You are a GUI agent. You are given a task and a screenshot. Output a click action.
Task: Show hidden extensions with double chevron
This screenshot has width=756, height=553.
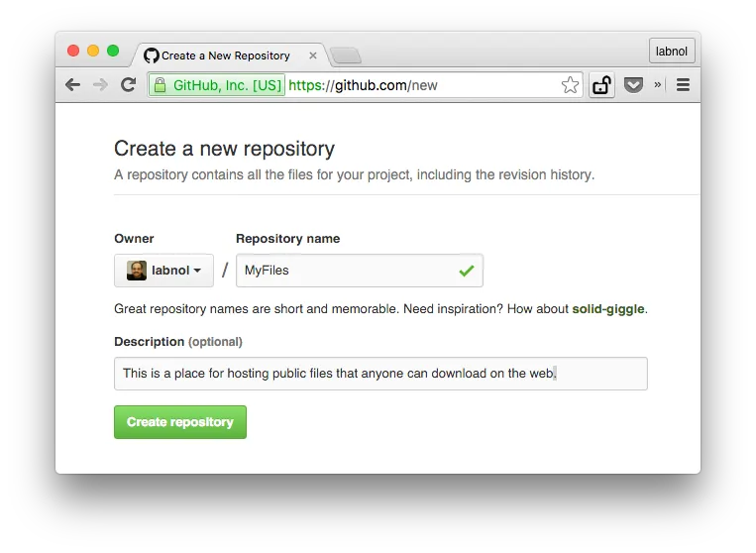[x=657, y=85]
